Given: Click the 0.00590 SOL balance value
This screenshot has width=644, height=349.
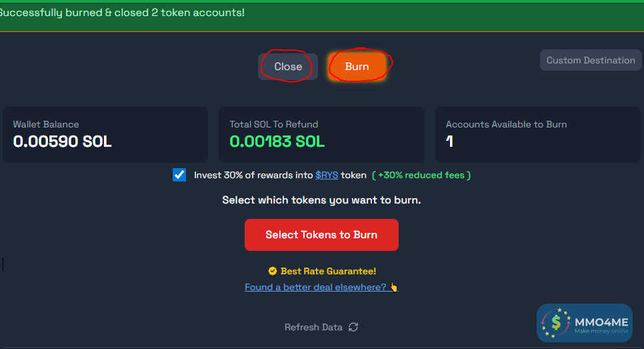Looking at the screenshot, I should pos(63,141).
